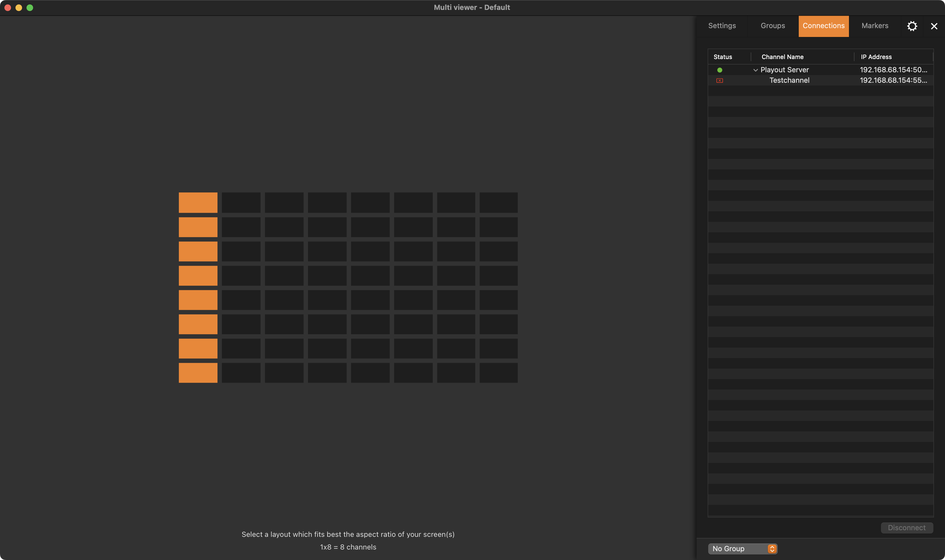This screenshot has height=560, width=945.
Task: Choose the 8x8 layout cell in the grid
Action: tap(498, 373)
